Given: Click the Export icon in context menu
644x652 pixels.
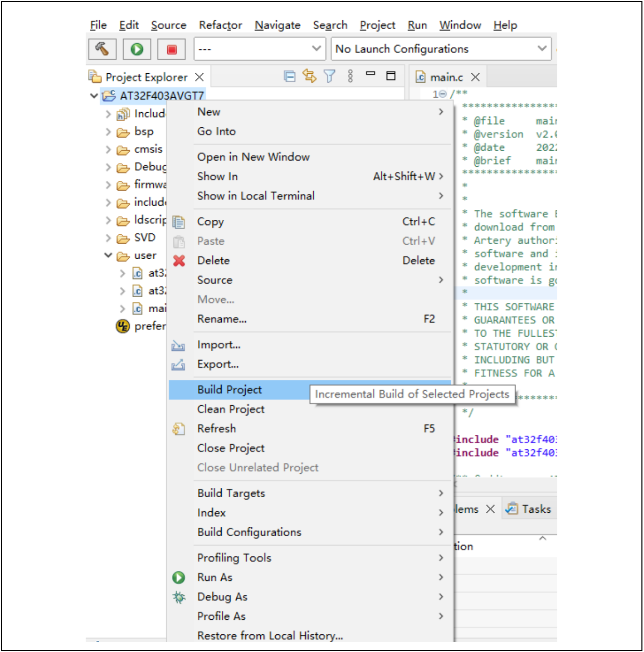Looking at the screenshot, I should (x=178, y=365).
